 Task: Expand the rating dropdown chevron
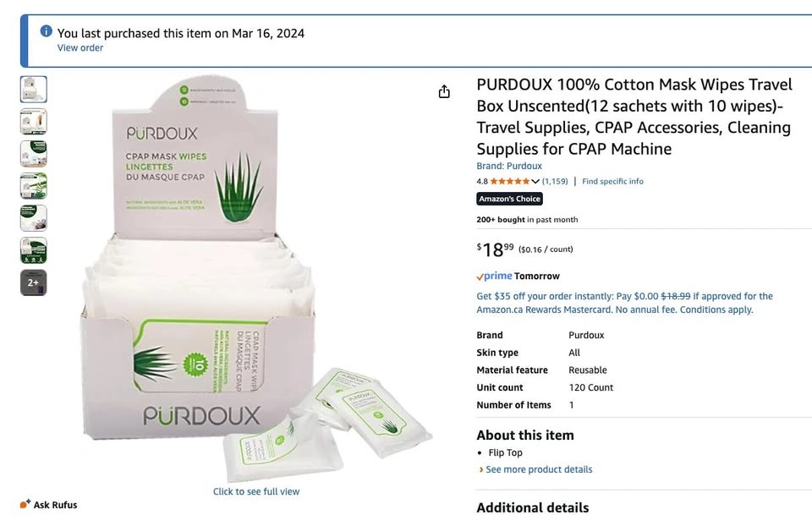[x=535, y=181]
